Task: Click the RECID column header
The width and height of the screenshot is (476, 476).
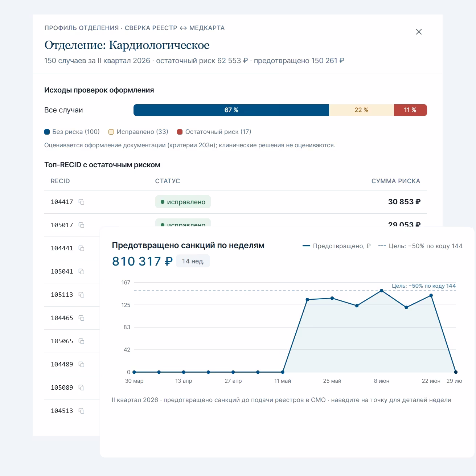Action: click(x=60, y=181)
